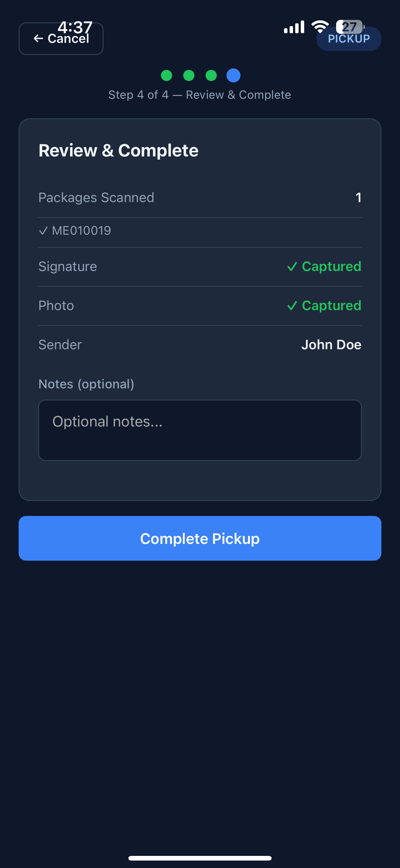
Task: Tap the cellular signal bars icon
Action: (x=294, y=27)
